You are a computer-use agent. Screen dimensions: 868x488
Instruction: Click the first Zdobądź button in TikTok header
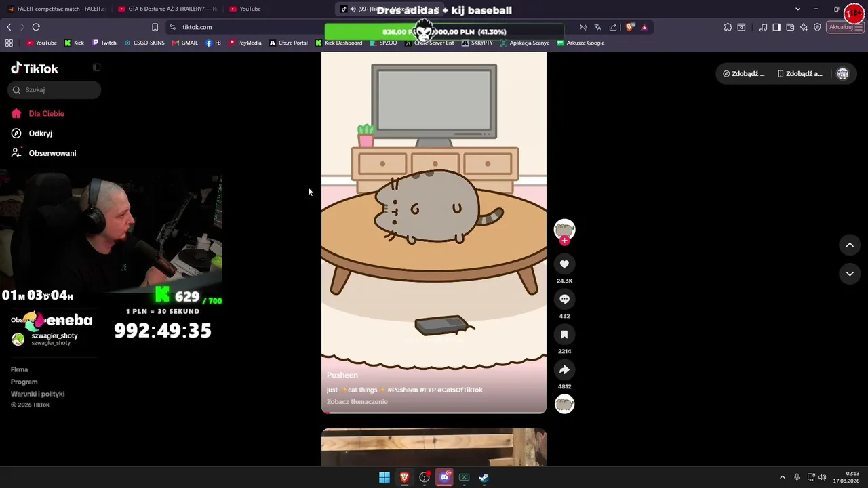pos(744,74)
